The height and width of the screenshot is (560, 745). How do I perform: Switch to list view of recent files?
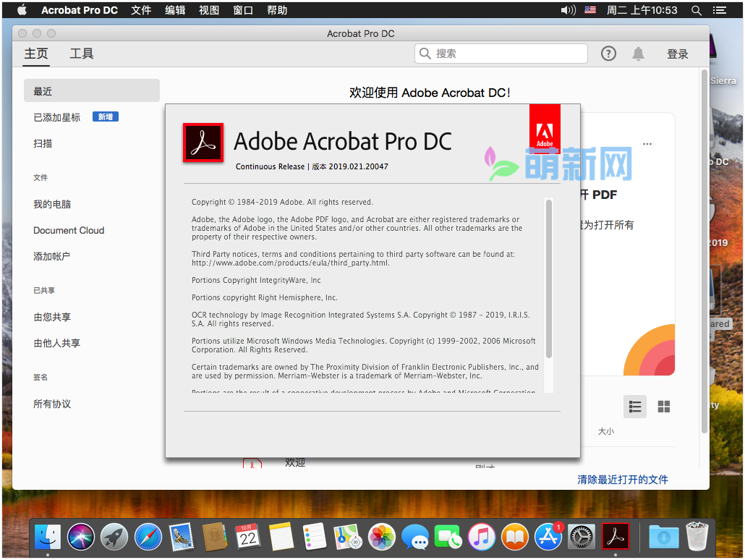pos(635,407)
